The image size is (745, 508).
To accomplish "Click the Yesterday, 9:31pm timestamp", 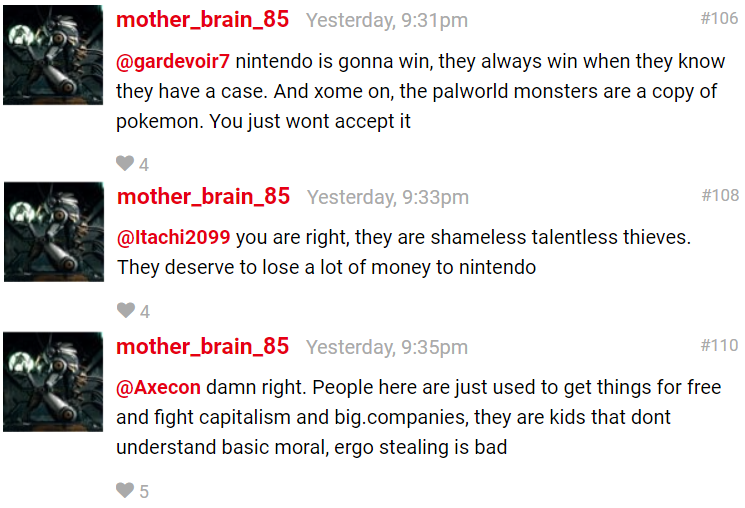I will click(x=387, y=20).
